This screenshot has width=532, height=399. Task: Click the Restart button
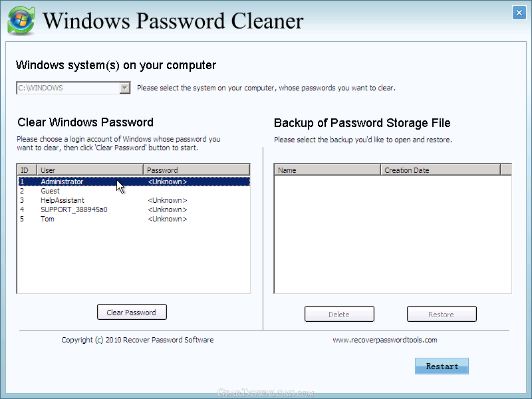coord(442,366)
